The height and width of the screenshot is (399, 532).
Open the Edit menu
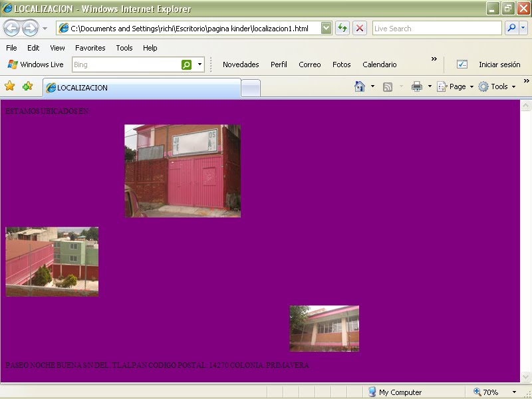[33, 48]
